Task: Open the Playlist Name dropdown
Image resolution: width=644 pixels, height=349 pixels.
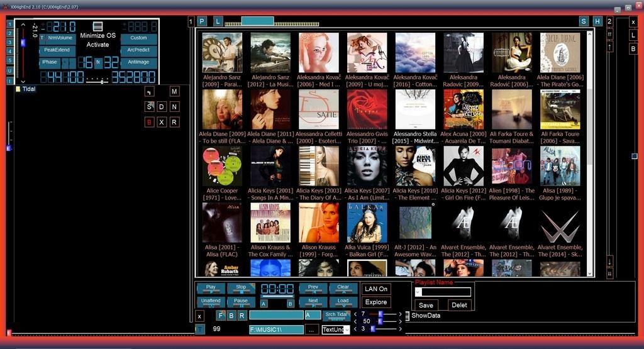Action: [x=418, y=292]
